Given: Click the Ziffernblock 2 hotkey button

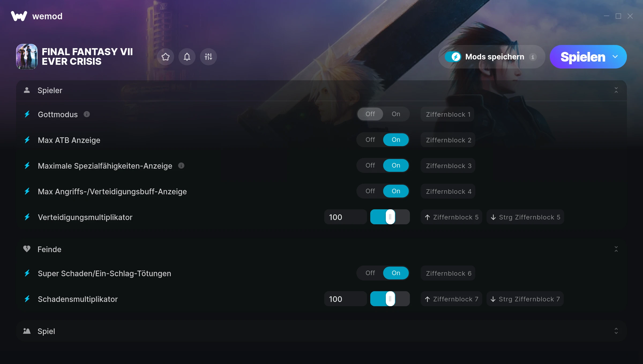Looking at the screenshot, I should pos(448,140).
